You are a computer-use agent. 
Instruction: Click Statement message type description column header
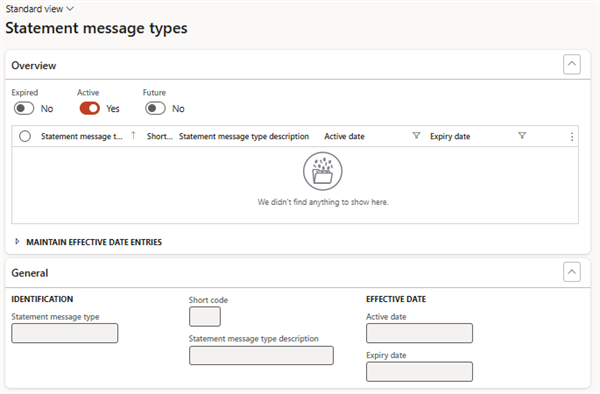[244, 136]
